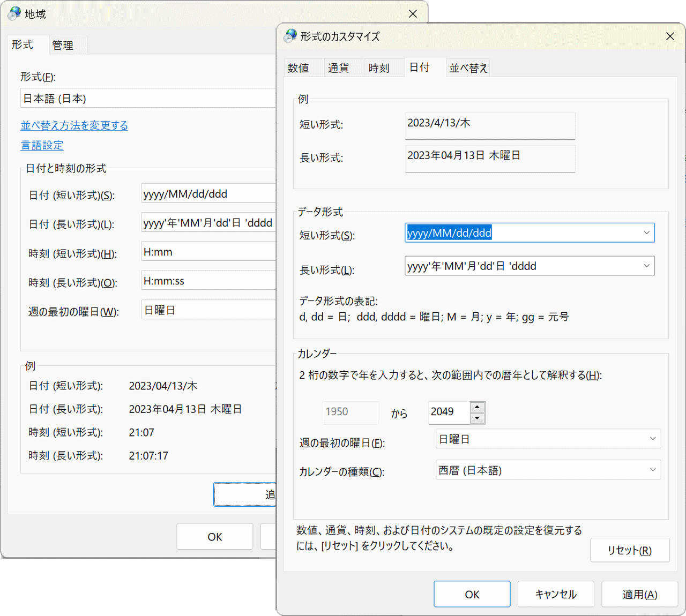Open 形式(F) 日本語 (日本) dropdown in 地域

pos(148,98)
